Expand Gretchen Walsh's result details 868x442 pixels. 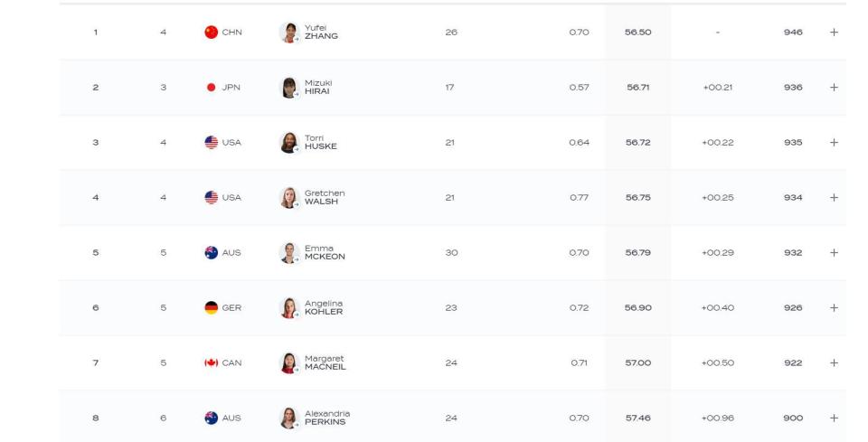[834, 197]
